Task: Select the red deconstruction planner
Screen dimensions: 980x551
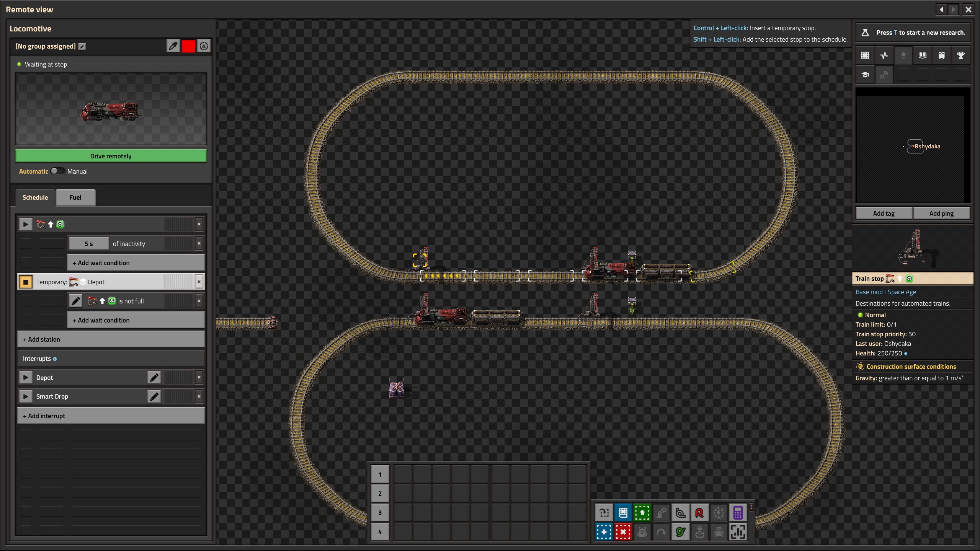Action: click(x=623, y=532)
